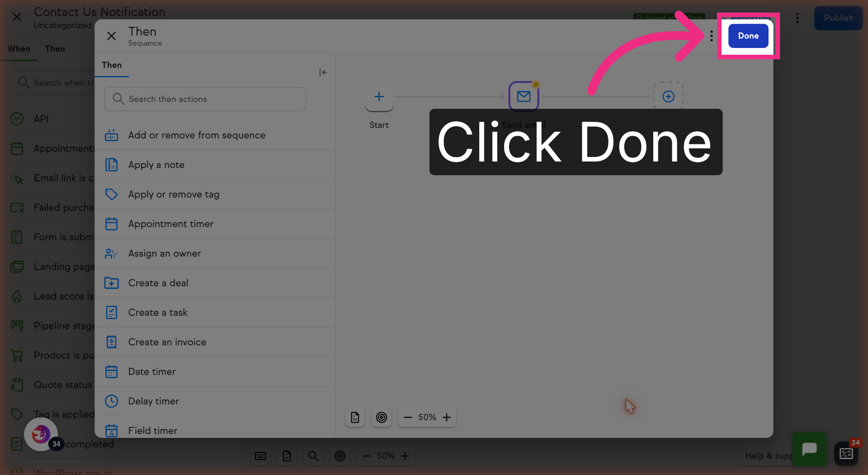Open the sequence three-dot options menu
The width and height of the screenshot is (868, 475).
(x=712, y=36)
